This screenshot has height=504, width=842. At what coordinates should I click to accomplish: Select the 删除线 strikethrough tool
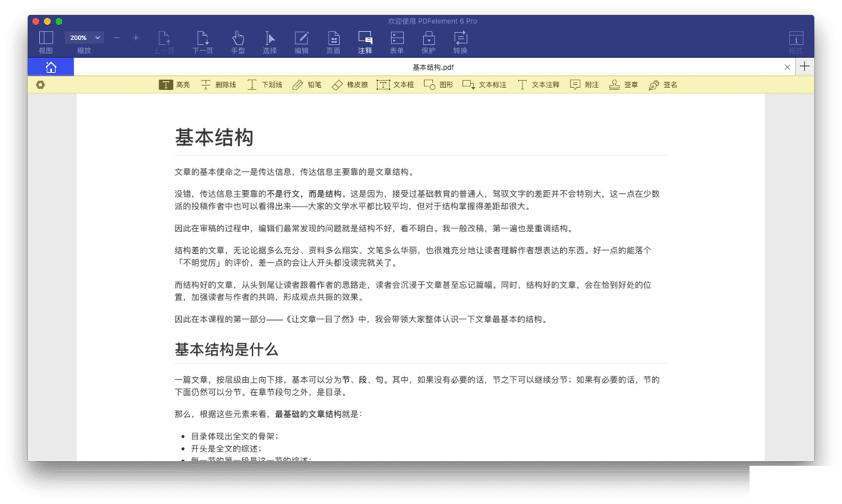pyautogui.click(x=219, y=85)
